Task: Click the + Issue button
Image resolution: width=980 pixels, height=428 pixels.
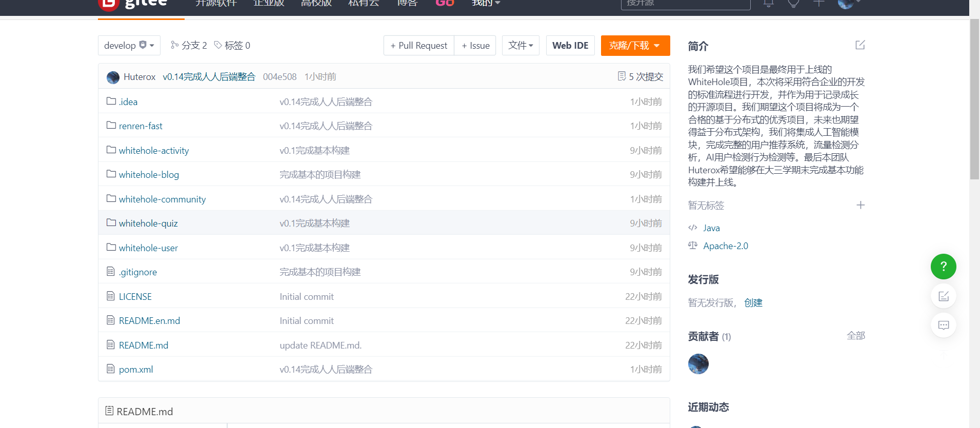Action: tap(475, 45)
